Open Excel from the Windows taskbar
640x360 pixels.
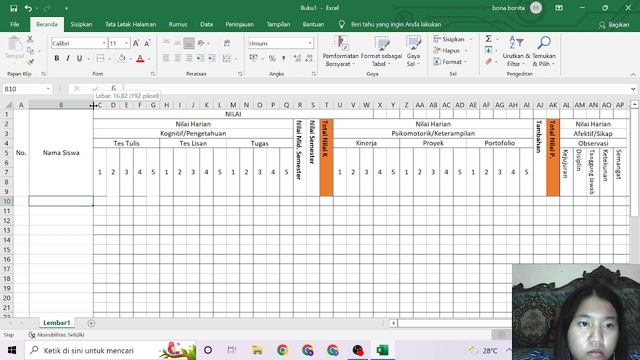[382, 350]
